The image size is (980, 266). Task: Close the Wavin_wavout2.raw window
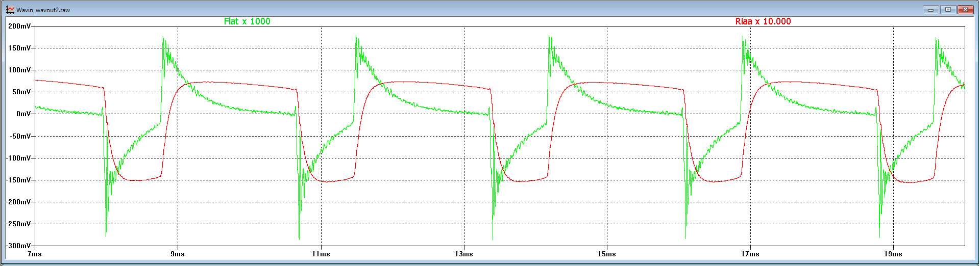965,10
